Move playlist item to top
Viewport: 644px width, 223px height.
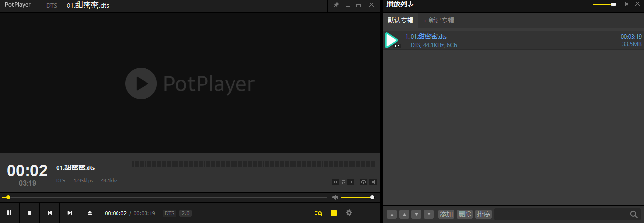pos(392,214)
